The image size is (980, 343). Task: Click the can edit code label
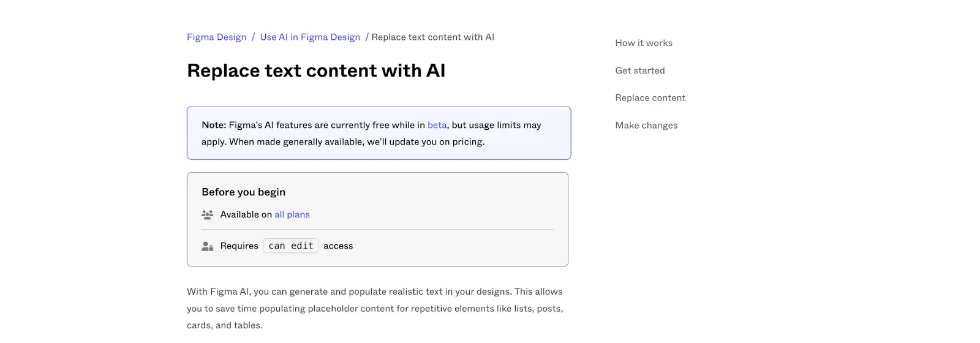point(291,246)
